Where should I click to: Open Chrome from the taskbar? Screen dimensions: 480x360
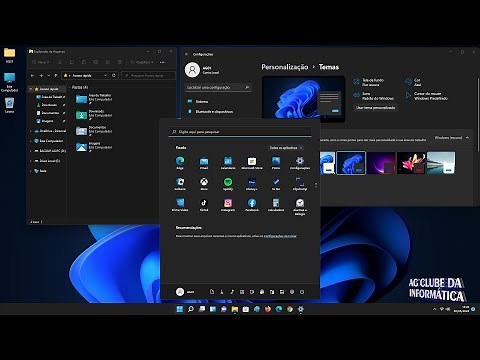(290, 309)
